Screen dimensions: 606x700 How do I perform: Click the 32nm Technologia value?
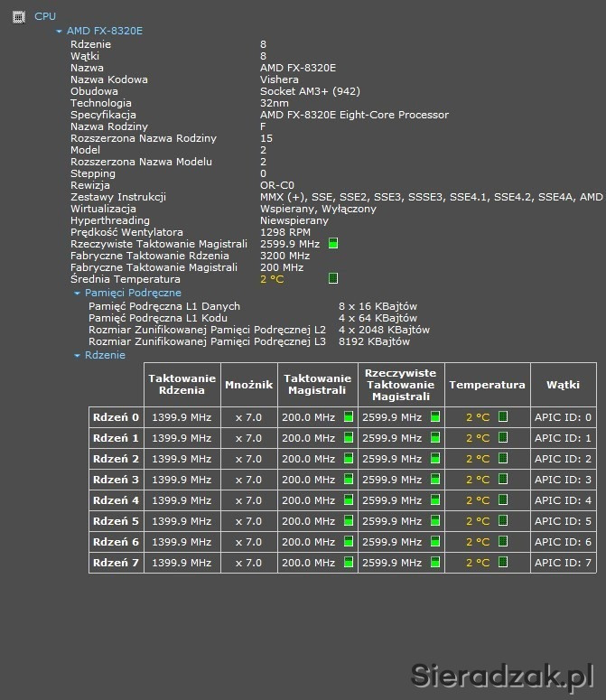(275, 103)
